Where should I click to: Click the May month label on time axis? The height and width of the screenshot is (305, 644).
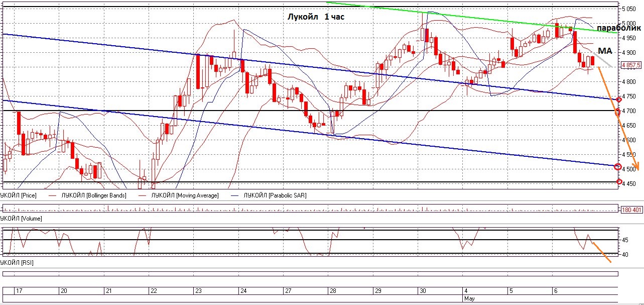tap(469, 298)
